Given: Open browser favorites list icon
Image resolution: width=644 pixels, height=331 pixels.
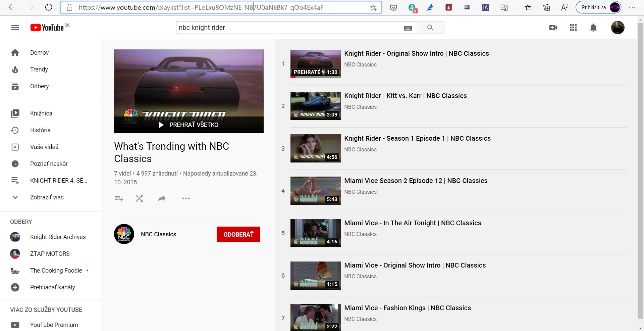Looking at the screenshot, I should point(528,7).
